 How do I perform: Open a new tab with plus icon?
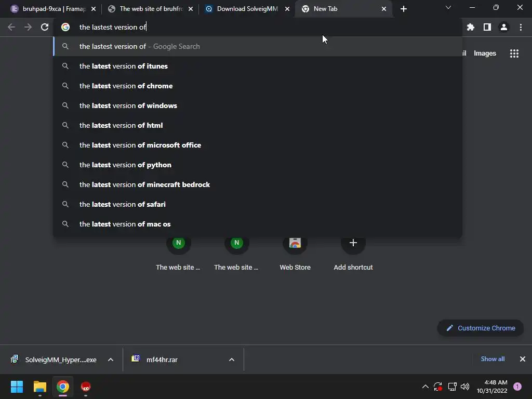point(403,9)
